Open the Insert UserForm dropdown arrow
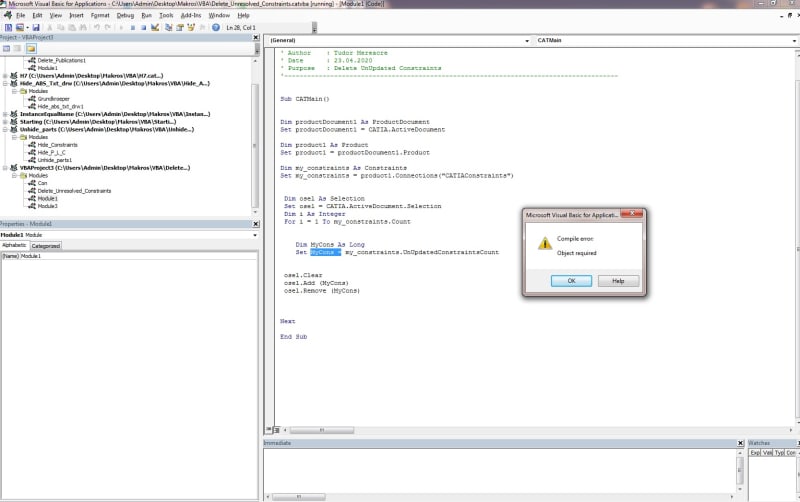800x502 pixels. pyautogui.click(x=28, y=28)
